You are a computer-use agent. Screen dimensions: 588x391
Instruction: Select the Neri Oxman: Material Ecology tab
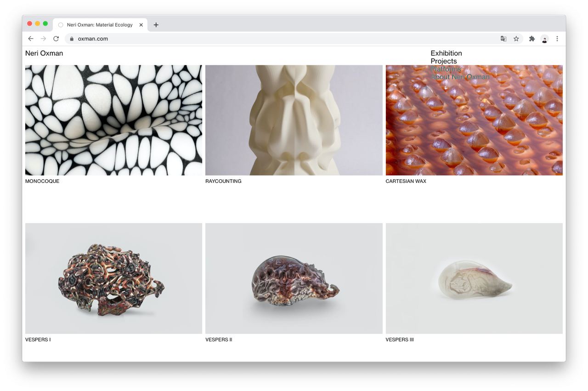100,25
